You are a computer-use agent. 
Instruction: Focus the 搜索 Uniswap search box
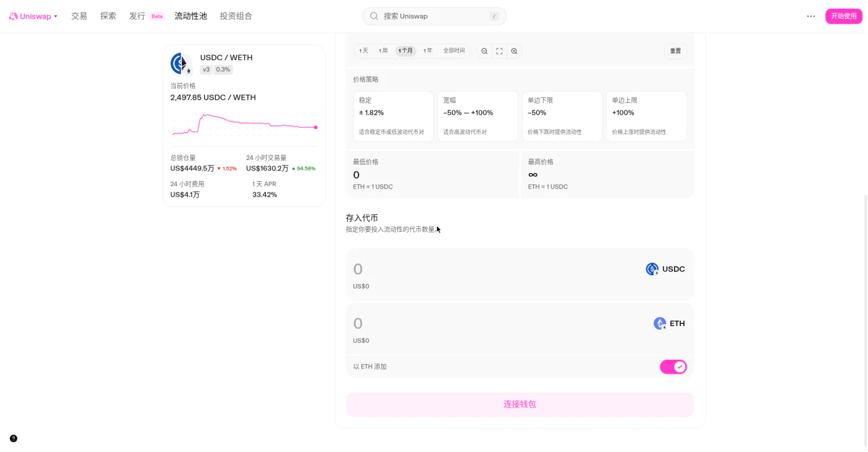pyautogui.click(x=434, y=16)
